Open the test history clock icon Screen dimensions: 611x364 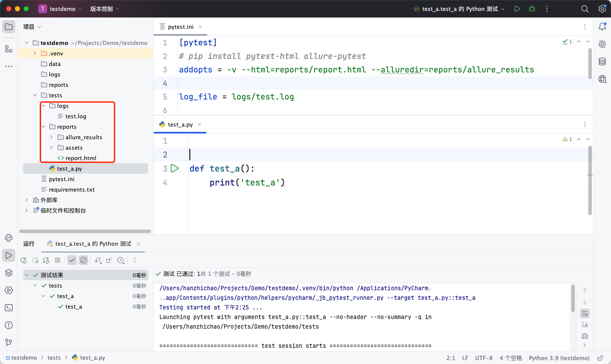coord(120,260)
